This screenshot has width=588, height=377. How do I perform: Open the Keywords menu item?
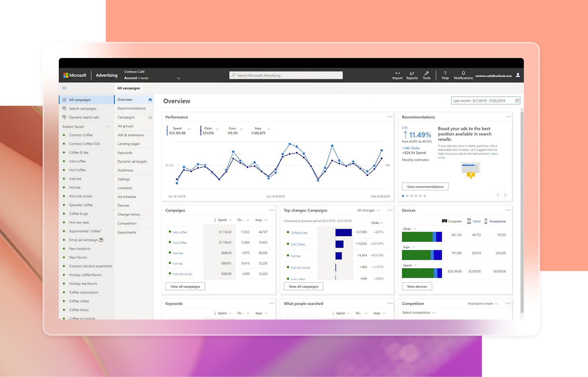[125, 153]
